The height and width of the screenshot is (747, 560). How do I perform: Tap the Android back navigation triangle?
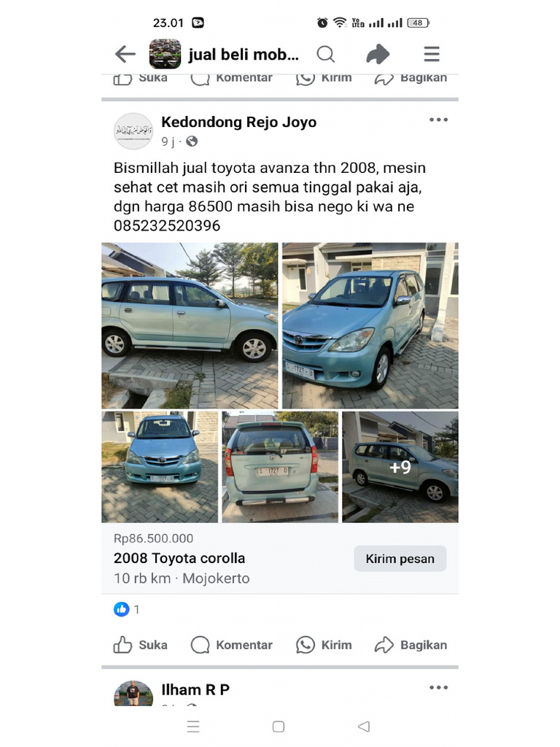tap(364, 726)
